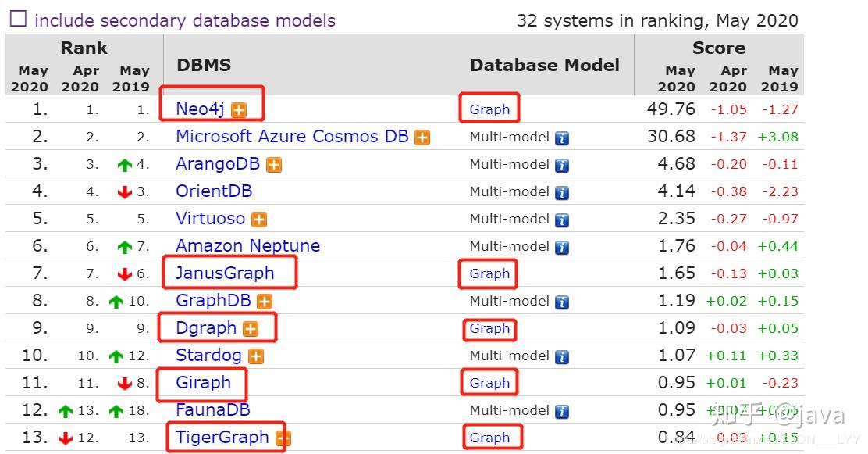Click the info icon in the FaunaDB row

point(561,412)
